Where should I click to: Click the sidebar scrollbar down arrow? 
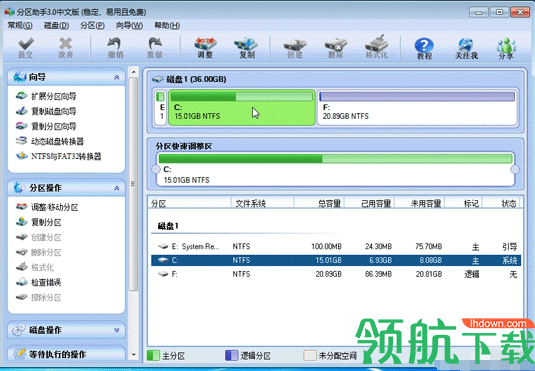tap(133, 355)
